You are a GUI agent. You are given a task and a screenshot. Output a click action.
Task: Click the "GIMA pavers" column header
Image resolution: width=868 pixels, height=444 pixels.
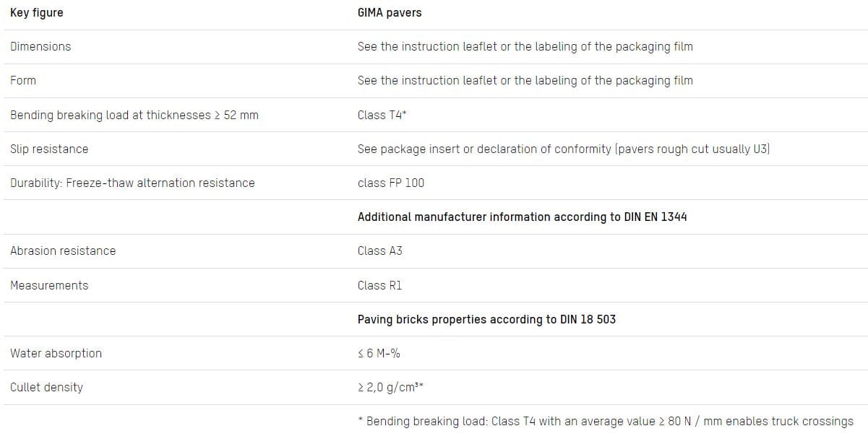point(390,13)
